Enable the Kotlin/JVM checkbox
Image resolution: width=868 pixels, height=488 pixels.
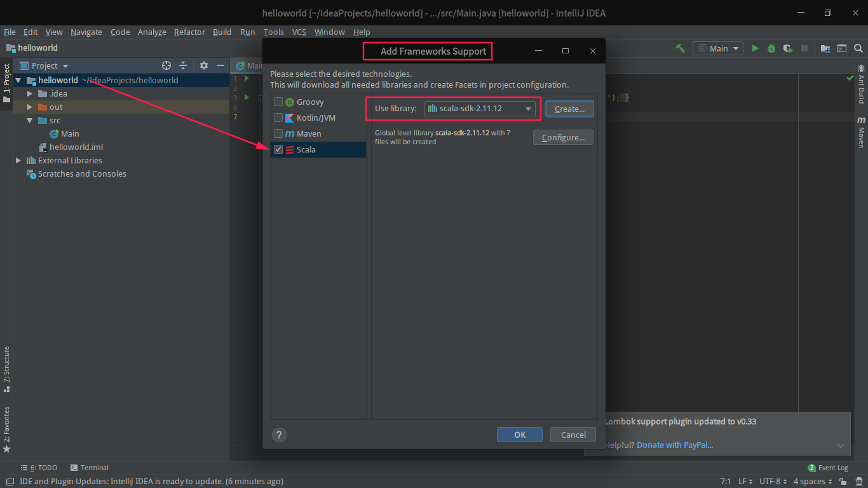click(278, 118)
